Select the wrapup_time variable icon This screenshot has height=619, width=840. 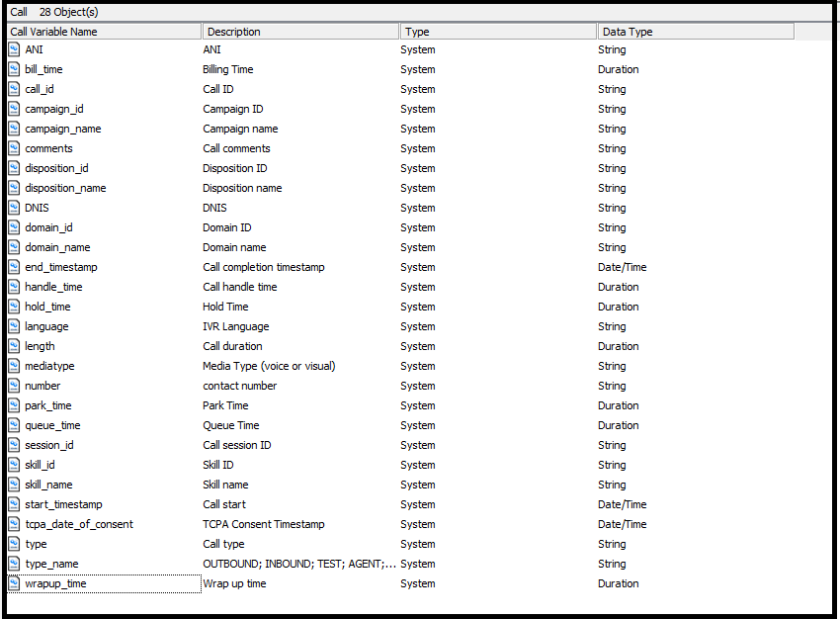[14, 584]
